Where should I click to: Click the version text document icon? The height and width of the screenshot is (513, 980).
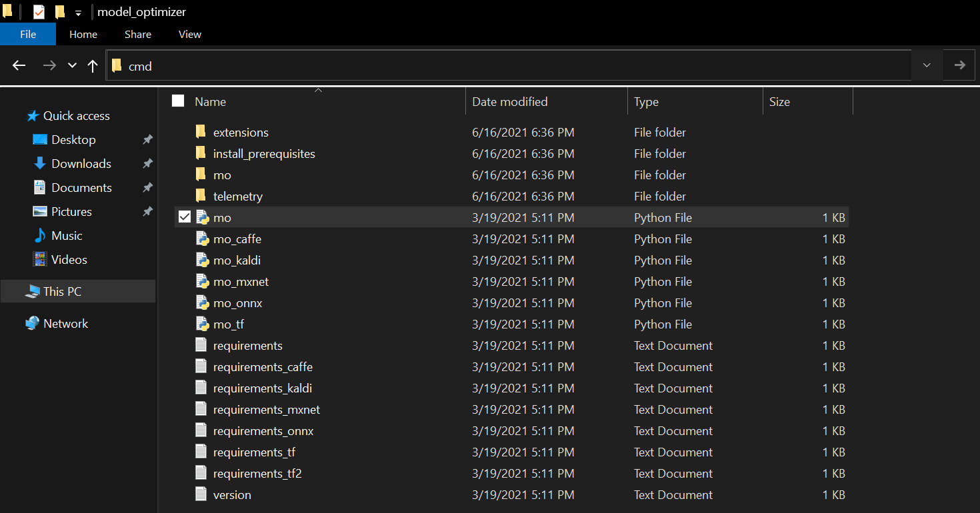click(x=201, y=494)
